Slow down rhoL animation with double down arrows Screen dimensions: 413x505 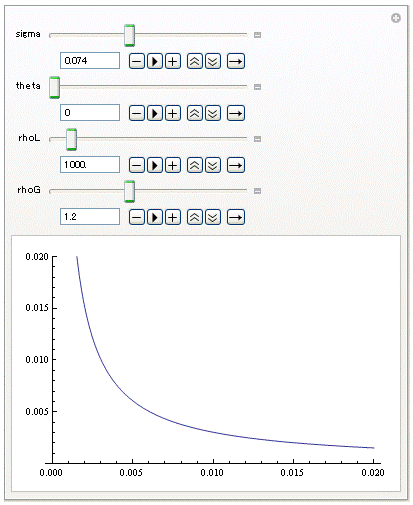pyautogui.click(x=213, y=165)
